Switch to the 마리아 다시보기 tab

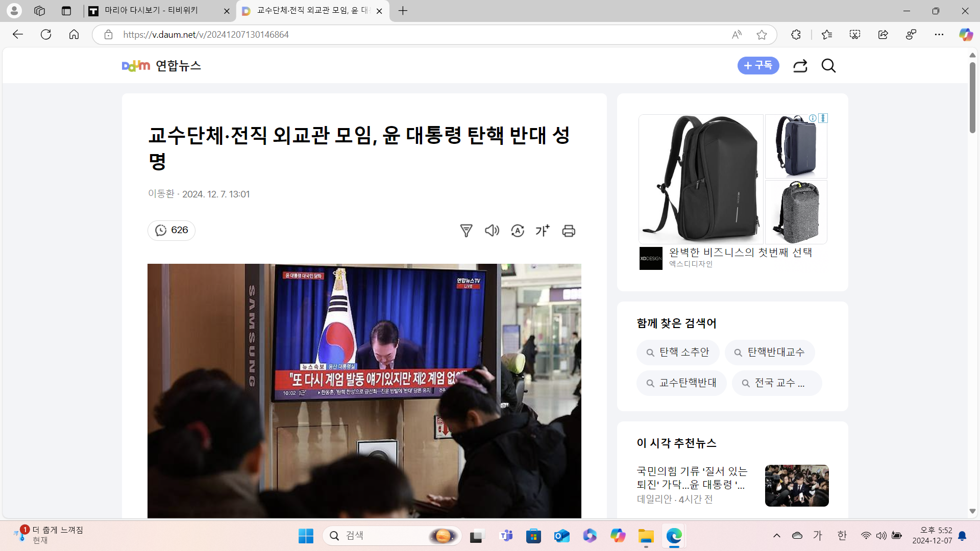coord(152,11)
